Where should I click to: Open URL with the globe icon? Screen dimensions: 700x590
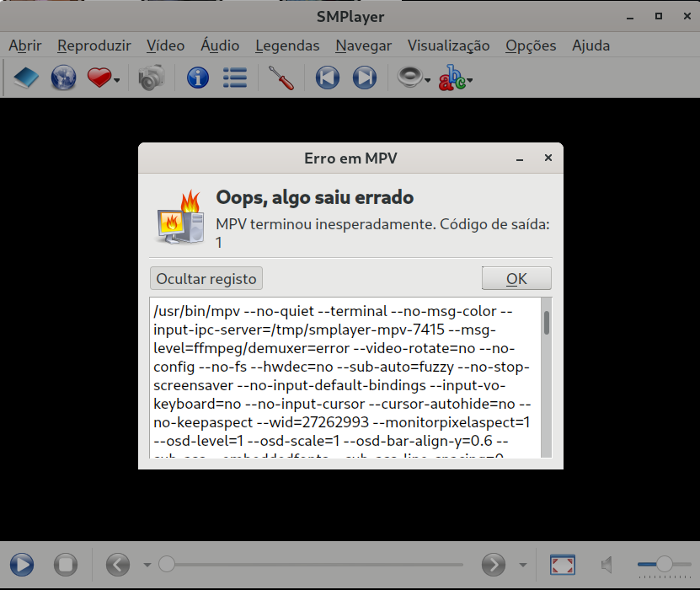point(63,78)
